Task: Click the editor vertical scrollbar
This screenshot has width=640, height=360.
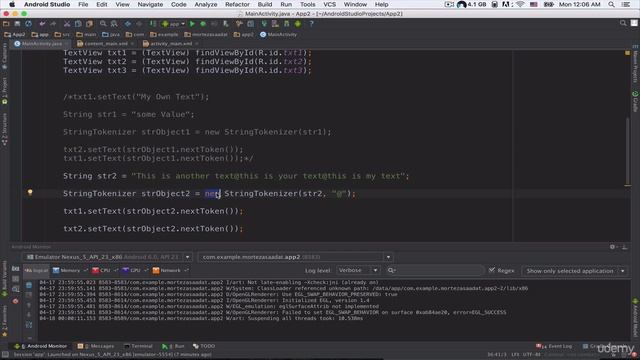Action: (x=628, y=151)
